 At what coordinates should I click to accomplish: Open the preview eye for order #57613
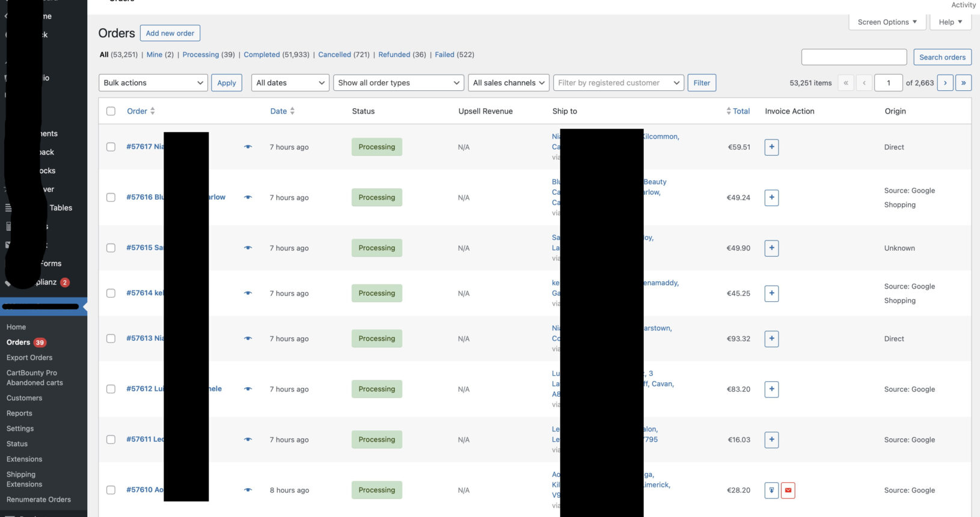248,338
